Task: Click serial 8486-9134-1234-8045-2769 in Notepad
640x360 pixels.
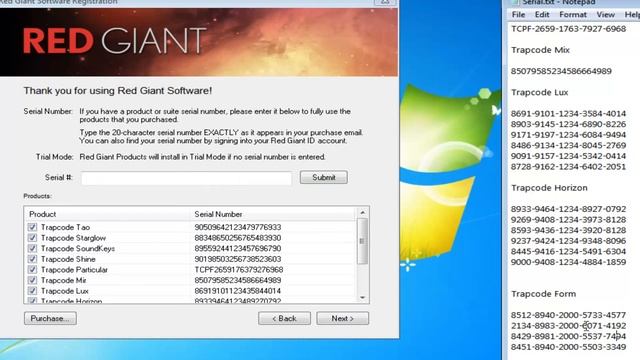Action: 568,145
